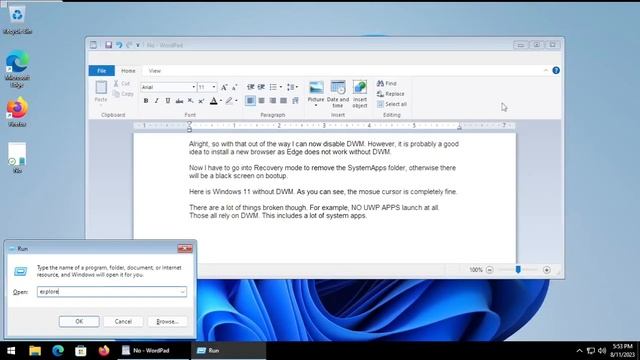Shrink the font size
Viewport: 640px width, 360px height.
(x=235, y=87)
